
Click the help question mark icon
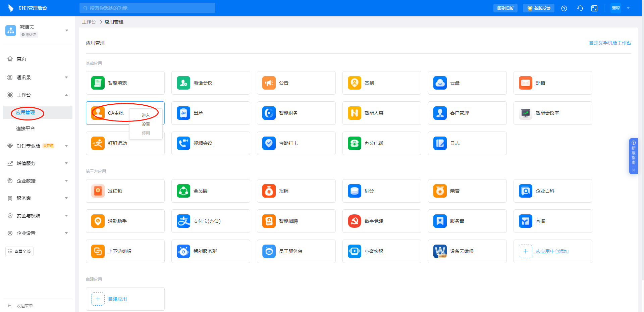point(564,8)
